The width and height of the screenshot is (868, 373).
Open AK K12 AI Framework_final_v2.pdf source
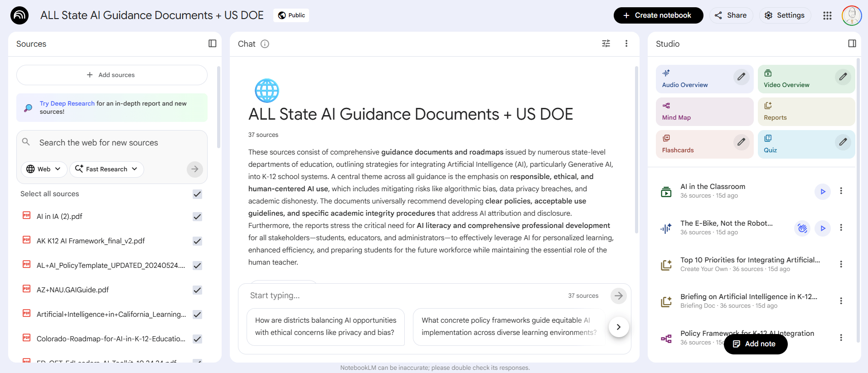(x=91, y=241)
